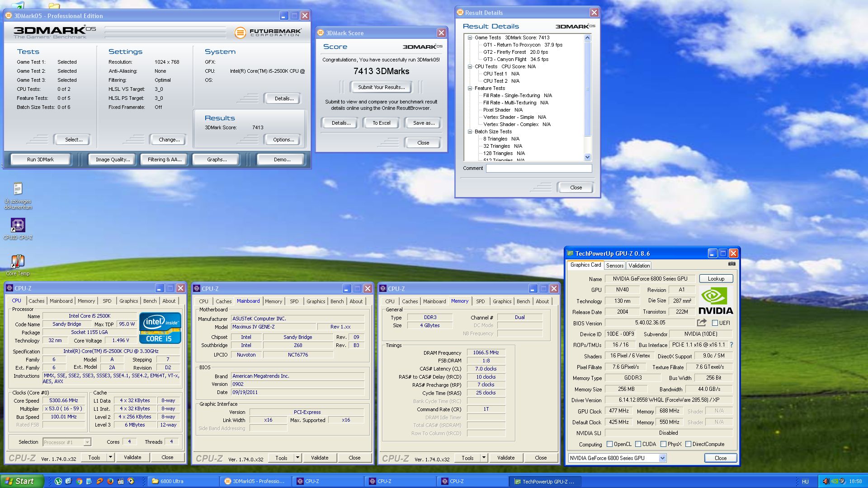The height and width of the screenshot is (488, 868).
Task: Click Submit Your Results button
Action: coord(381,87)
